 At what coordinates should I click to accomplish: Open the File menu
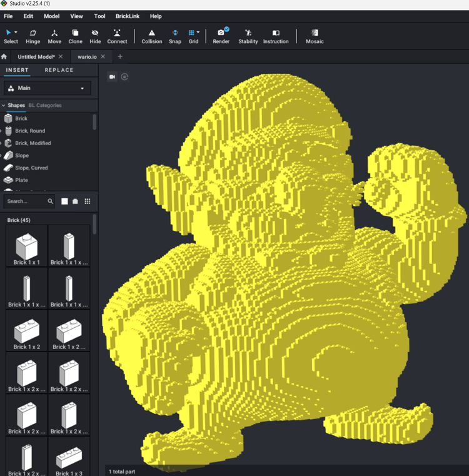click(x=8, y=16)
